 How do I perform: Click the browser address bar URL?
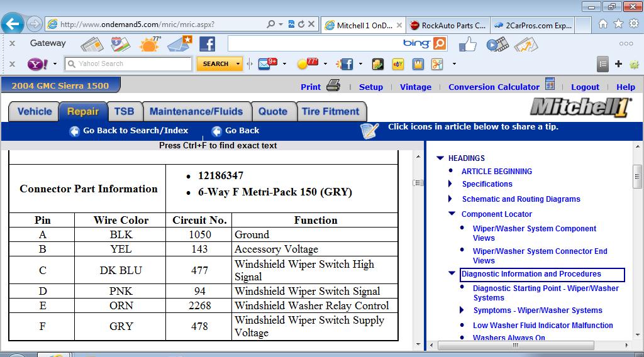click(x=137, y=25)
